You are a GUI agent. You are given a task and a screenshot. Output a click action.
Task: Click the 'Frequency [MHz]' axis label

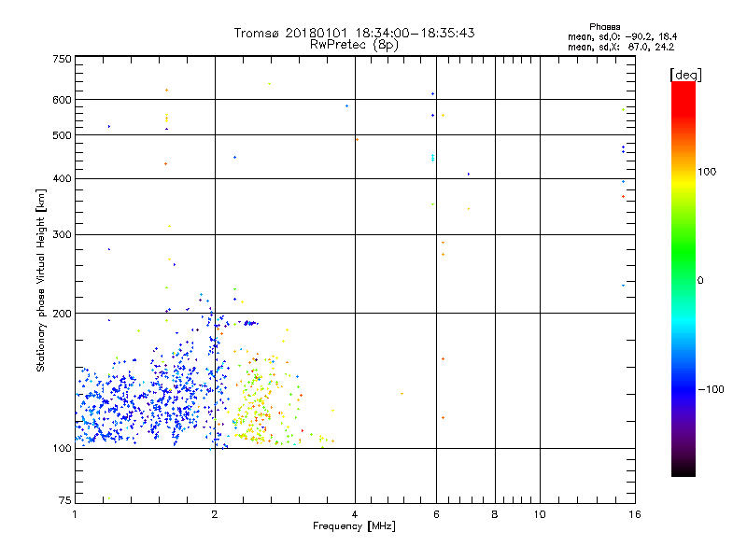(x=354, y=526)
